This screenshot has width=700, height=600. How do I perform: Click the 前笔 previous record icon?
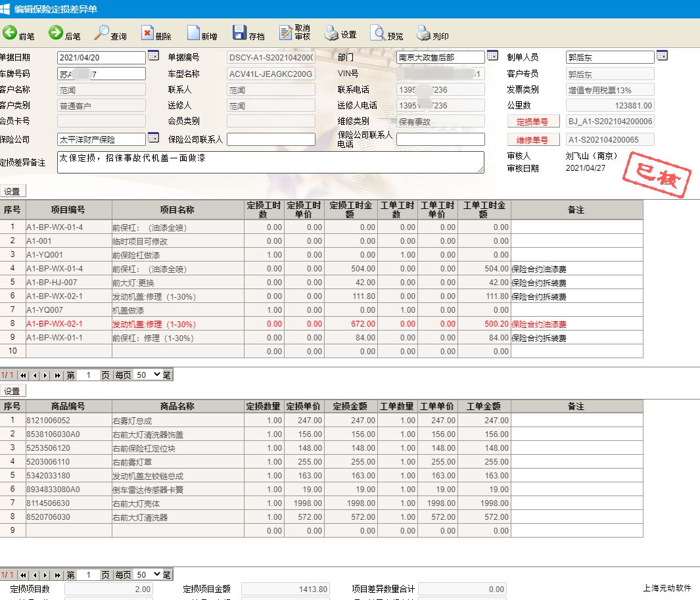(10, 34)
